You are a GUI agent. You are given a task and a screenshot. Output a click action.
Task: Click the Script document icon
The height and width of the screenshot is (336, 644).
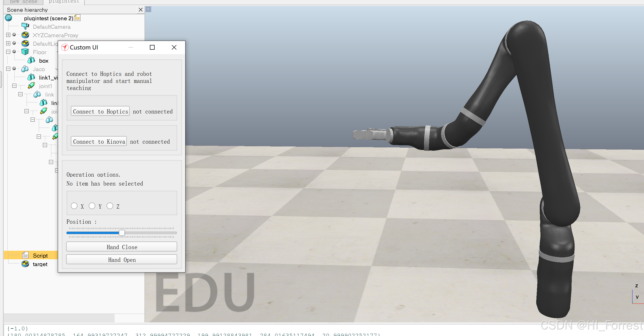click(25, 255)
